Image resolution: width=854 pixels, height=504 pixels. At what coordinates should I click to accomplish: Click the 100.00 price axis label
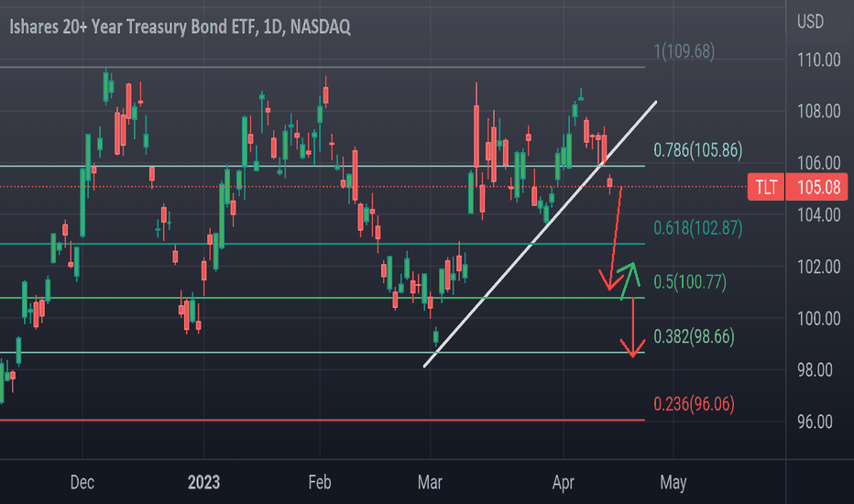(818, 318)
